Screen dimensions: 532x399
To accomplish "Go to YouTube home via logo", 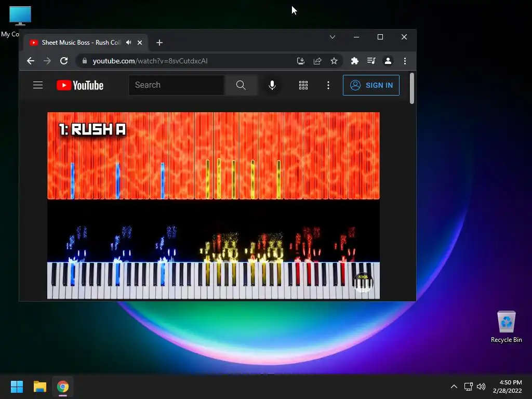I will coord(79,85).
